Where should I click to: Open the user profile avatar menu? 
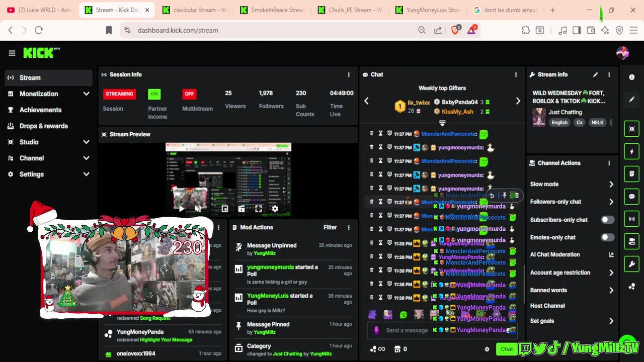pos(622,53)
